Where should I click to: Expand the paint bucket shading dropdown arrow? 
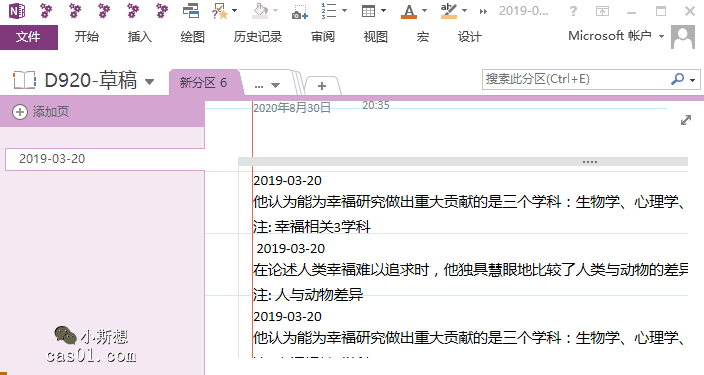pos(276,11)
